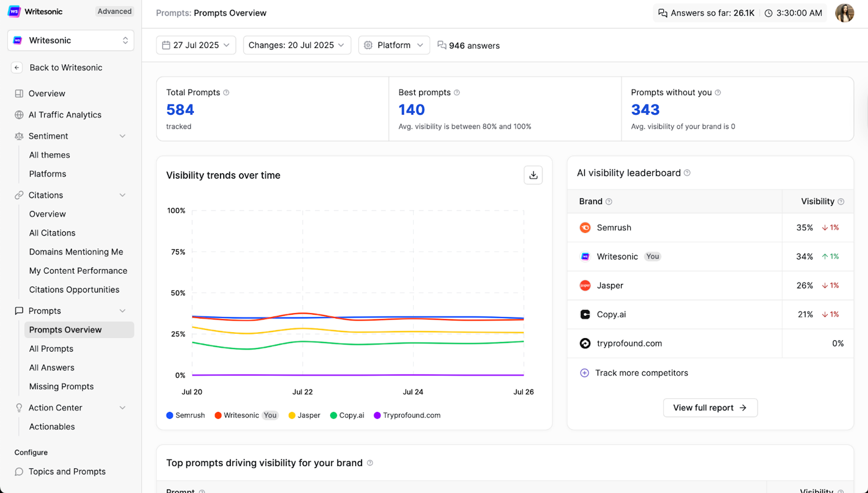This screenshot has width=868, height=493.
Task: Open My Content Performance
Action: tap(78, 271)
